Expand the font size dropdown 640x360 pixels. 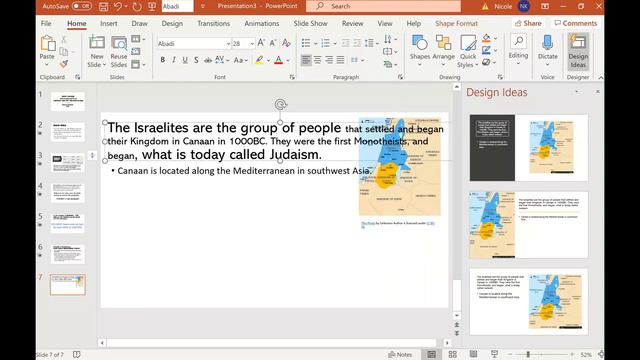coord(252,43)
